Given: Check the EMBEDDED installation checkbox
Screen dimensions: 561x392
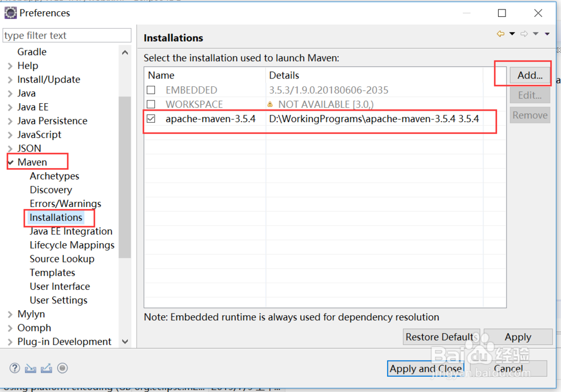Looking at the screenshot, I should pos(151,90).
